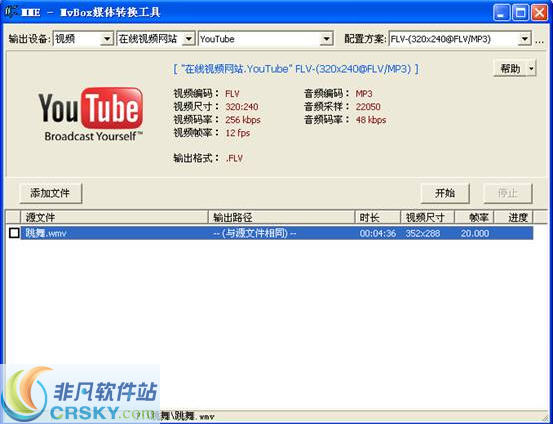Viewport: 553px width, 424px height.
Task: Select the 跳舞.wmv file row
Action: [x=277, y=233]
